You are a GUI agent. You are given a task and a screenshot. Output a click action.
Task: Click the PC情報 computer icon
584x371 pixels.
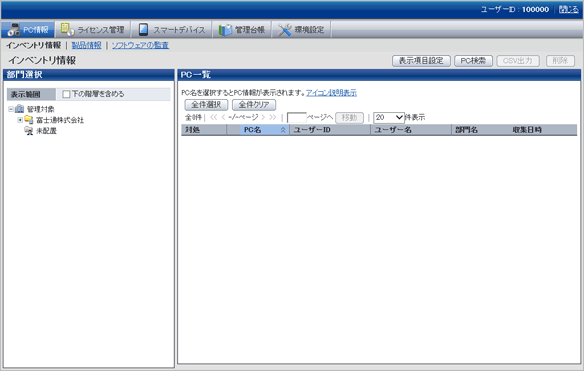pos(14,30)
